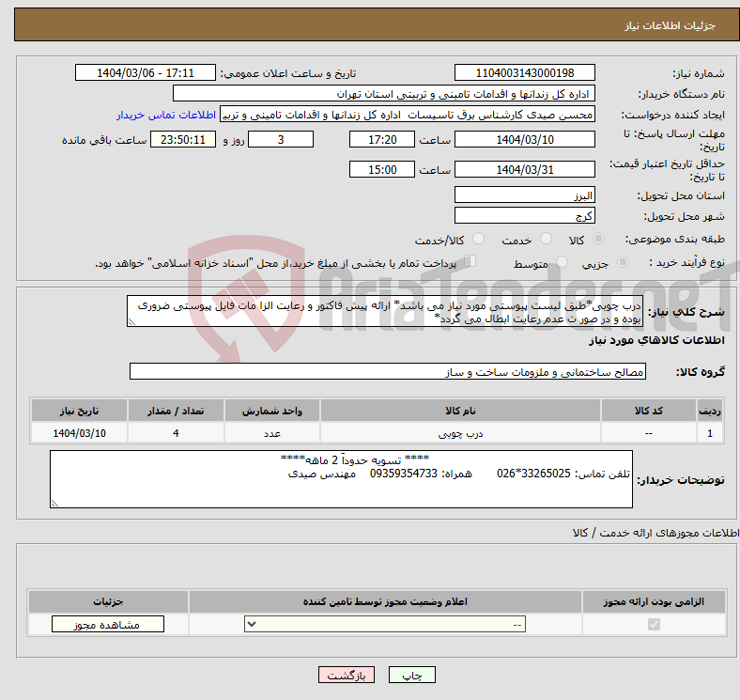Open اطلاعات تماس خریدار link
The width and height of the screenshot is (740, 700).
point(165,115)
